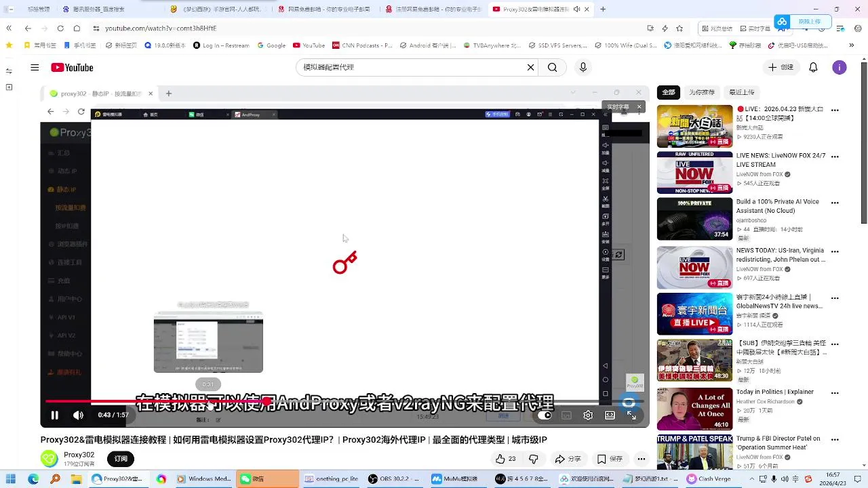This screenshot has height=488, width=868.
Task: Close the 实时字幕 live caption popup
Action: click(639, 106)
